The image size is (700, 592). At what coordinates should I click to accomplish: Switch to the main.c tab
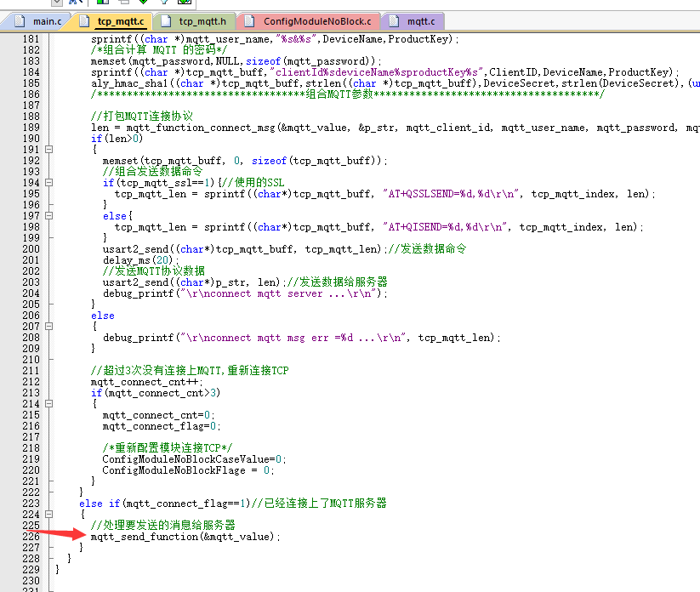[41, 21]
